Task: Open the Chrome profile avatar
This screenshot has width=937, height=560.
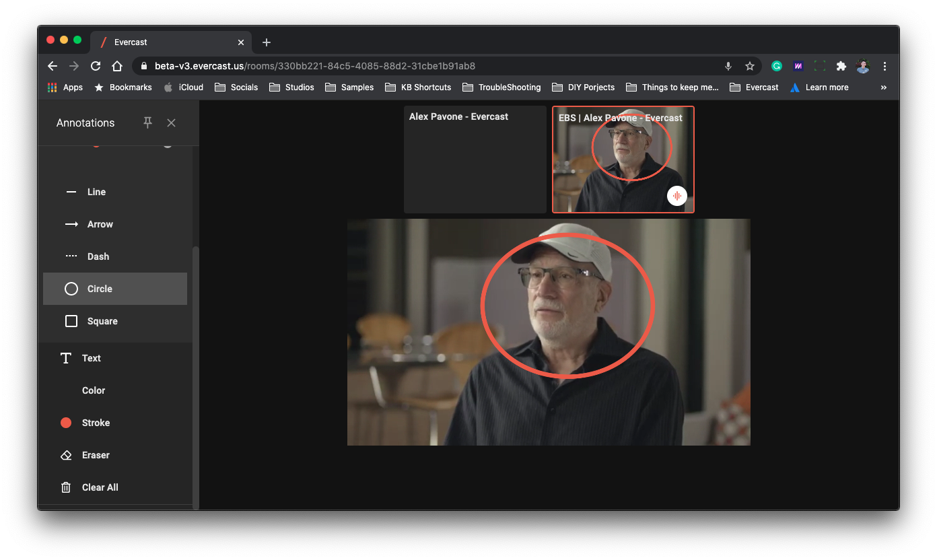Action: 863,66
